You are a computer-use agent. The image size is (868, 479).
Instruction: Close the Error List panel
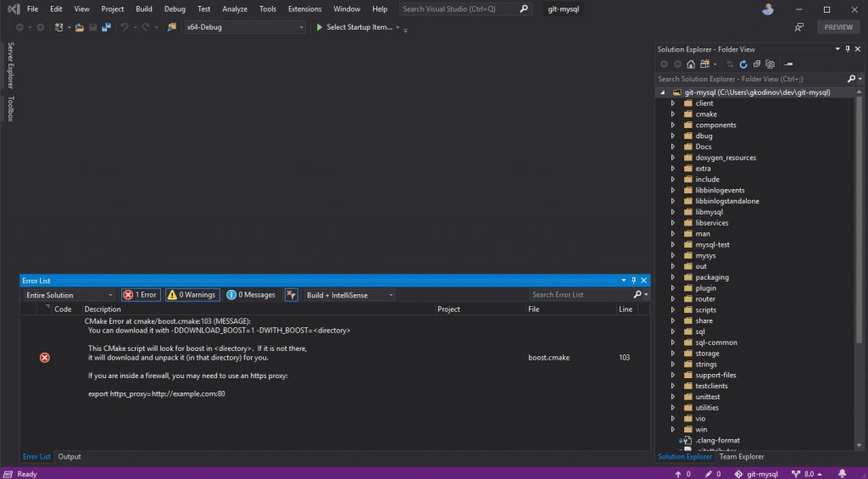[x=644, y=281]
